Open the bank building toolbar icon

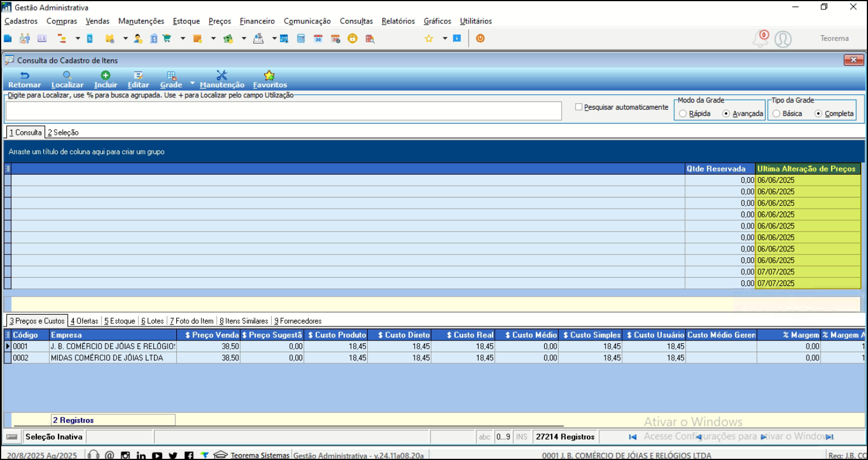pyautogui.click(x=153, y=39)
